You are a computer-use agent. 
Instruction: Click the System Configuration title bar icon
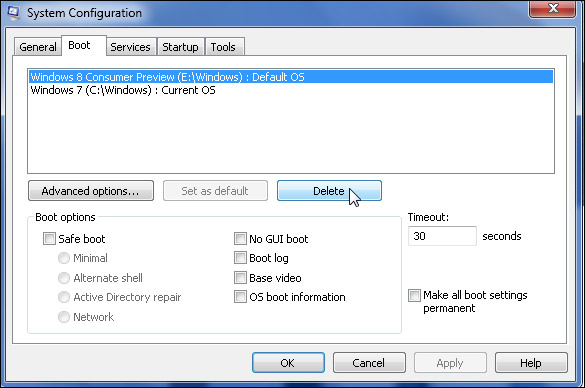13,12
